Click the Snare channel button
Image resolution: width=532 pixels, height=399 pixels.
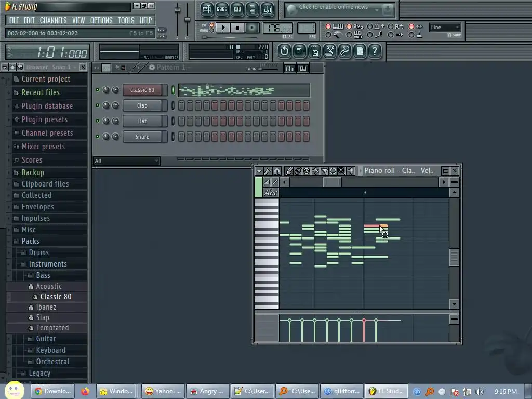[142, 137]
